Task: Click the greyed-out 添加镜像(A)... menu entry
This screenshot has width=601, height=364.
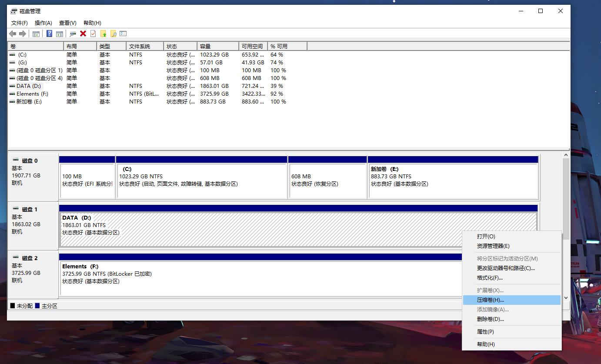Action: pyautogui.click(x=512, y=310)
